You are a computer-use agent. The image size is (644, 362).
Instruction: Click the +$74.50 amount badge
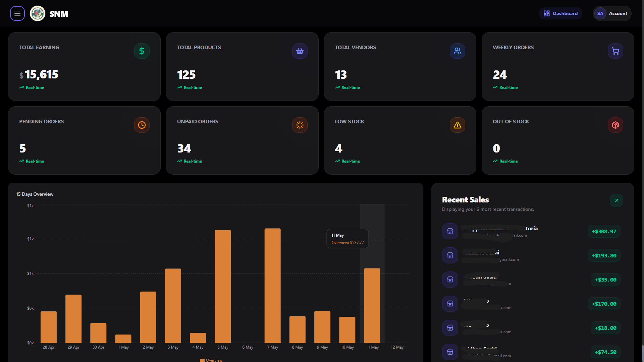pyautogui.click(x=605, y=352)
